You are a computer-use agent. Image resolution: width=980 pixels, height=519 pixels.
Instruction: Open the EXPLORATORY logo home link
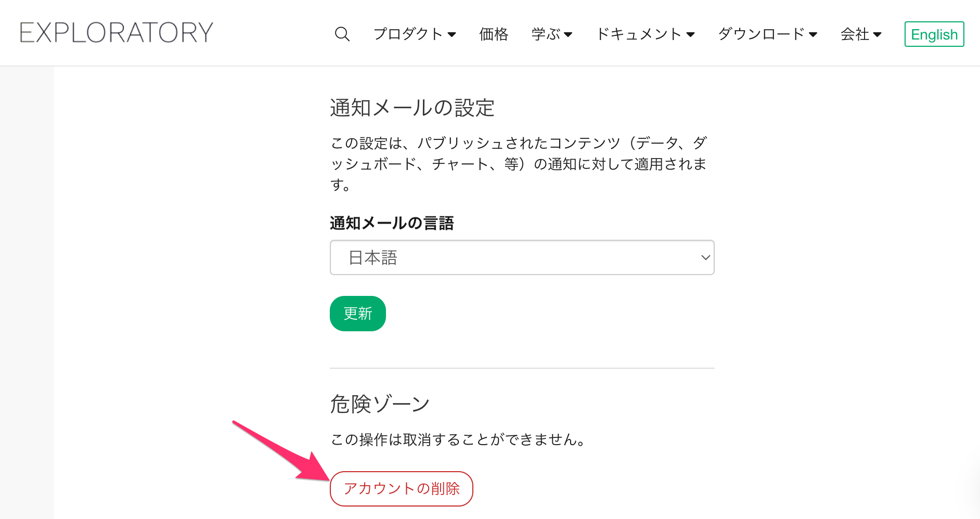(x=117, y=32)
